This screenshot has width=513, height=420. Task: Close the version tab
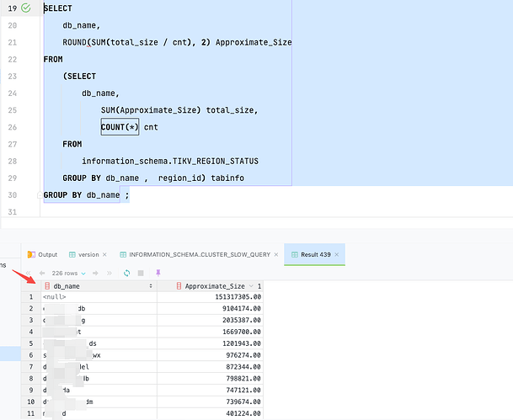107,254
